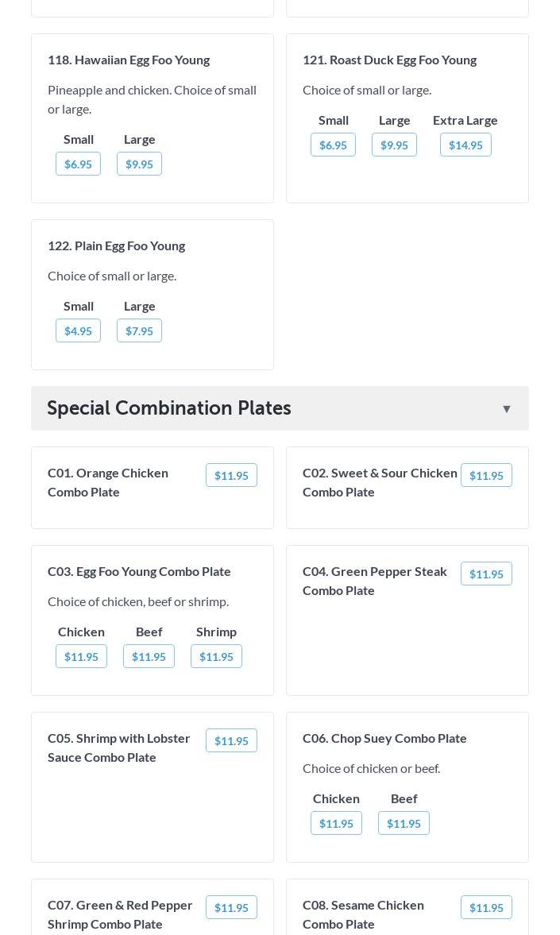Add C01 Orange Chicken Combo Plate price
Screen dimensions: 560x935
(231, 476)
